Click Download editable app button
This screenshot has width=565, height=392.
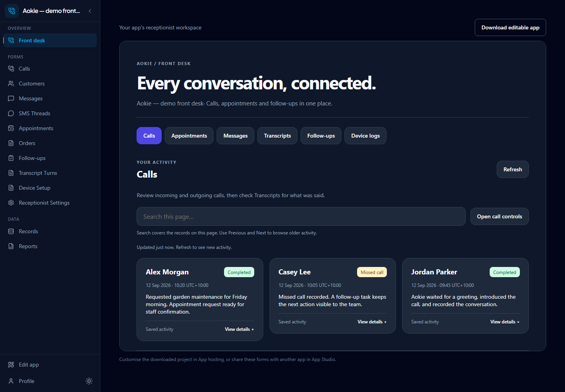(510, 27)
